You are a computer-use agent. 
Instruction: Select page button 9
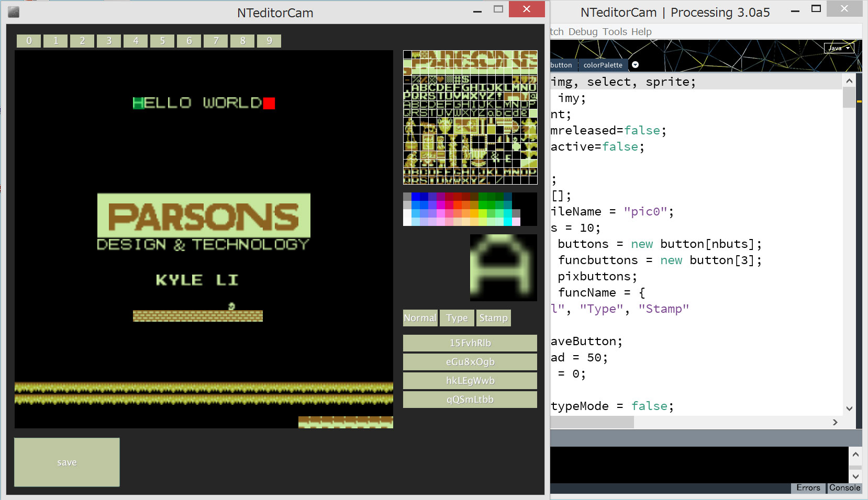(x=269, y=41)
